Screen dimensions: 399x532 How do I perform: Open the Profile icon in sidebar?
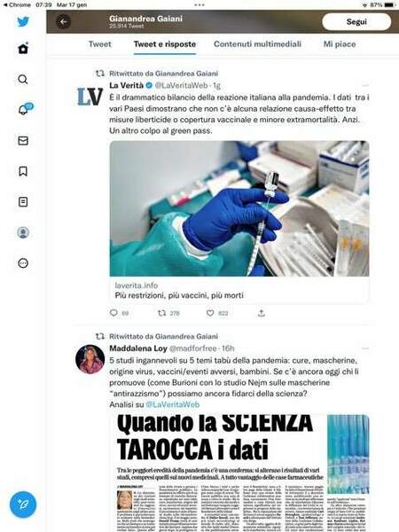pos(23,232)
